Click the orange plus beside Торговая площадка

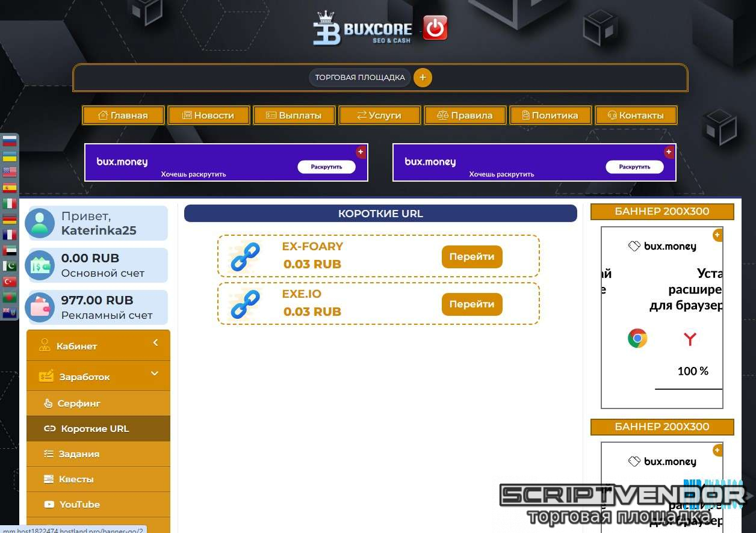tap(423, 78)
